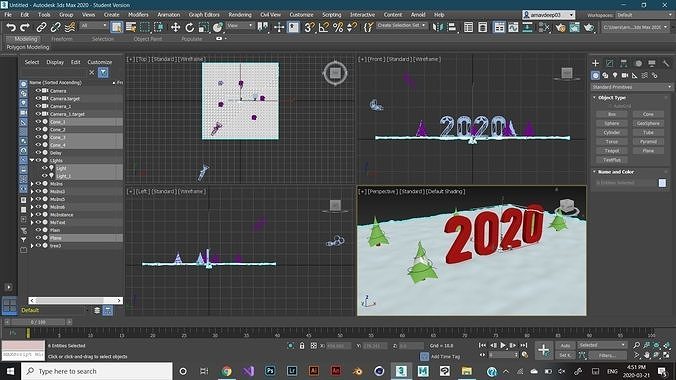The height and width of the screenshot is (380, 676).
Task: Toggle visibility eye of Light_1
Action: (x=44, y=176)
